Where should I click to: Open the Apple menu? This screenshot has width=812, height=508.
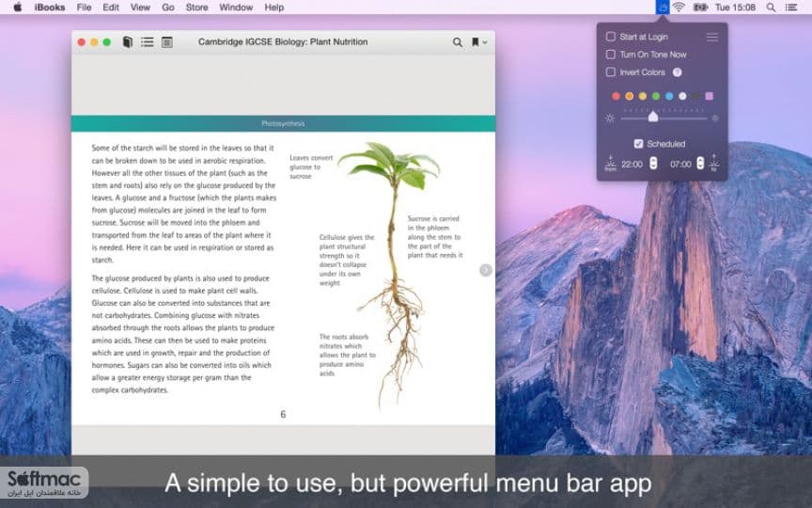coord(18,8)
